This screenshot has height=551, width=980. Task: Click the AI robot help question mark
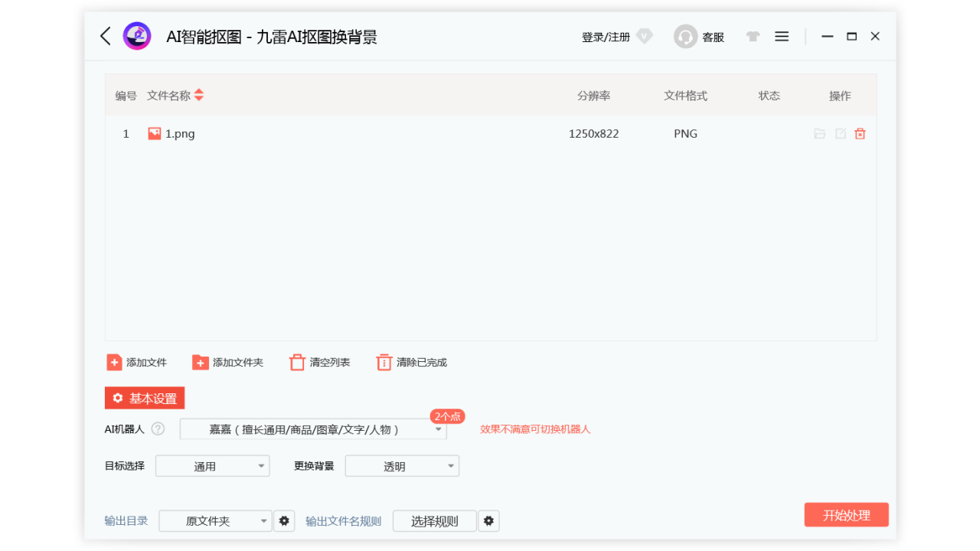(x=158, y=429)
